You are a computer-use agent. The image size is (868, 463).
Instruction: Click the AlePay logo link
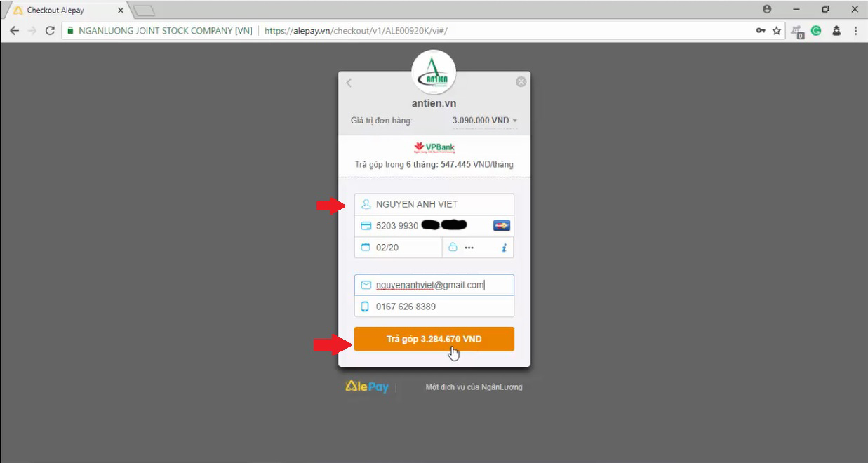367,387
